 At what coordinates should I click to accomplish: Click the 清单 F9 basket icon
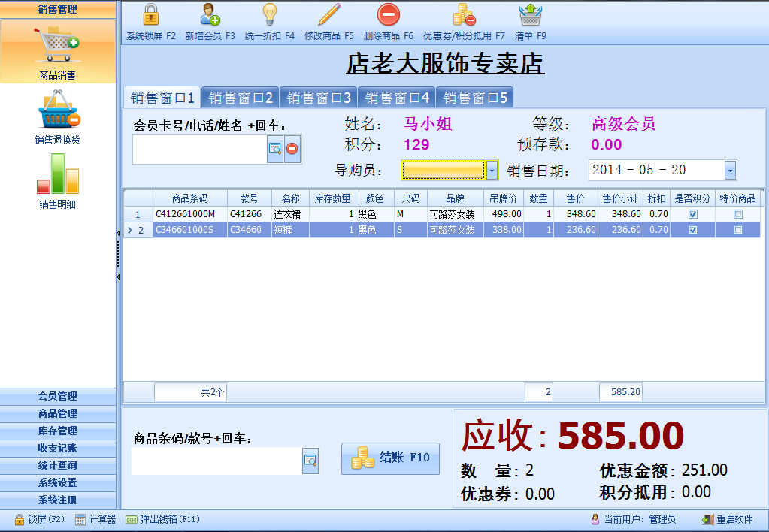(530, 16)
